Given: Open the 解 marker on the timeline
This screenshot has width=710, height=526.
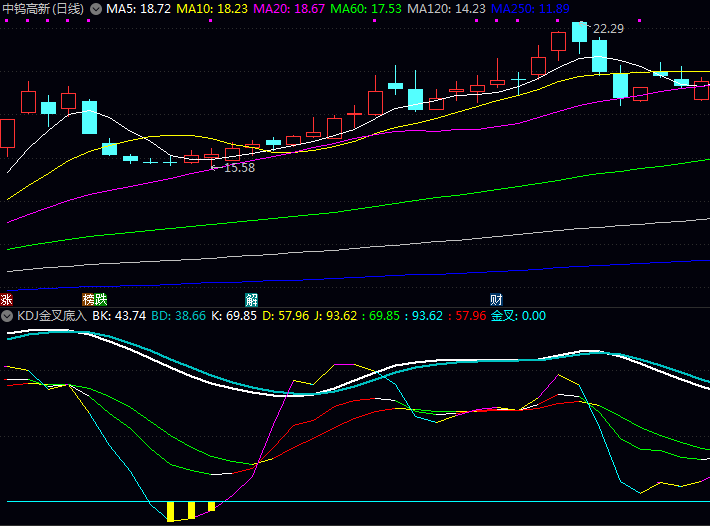Looking at the screenshot, I should pyautogui.click(x=251, y=299).
